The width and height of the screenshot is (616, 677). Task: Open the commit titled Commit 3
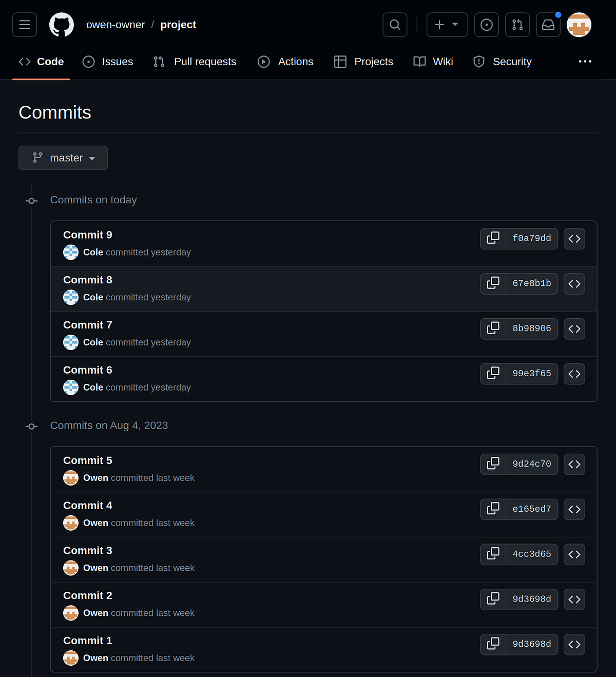87,550
